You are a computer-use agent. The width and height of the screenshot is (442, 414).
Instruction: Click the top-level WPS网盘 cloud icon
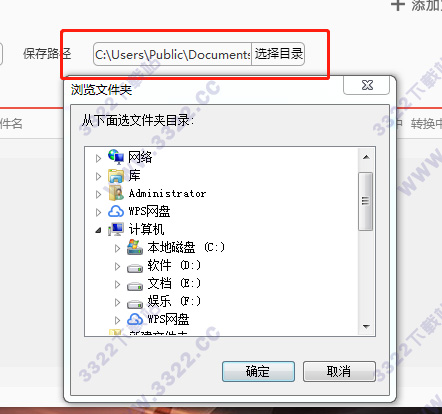tap(116, 211)
